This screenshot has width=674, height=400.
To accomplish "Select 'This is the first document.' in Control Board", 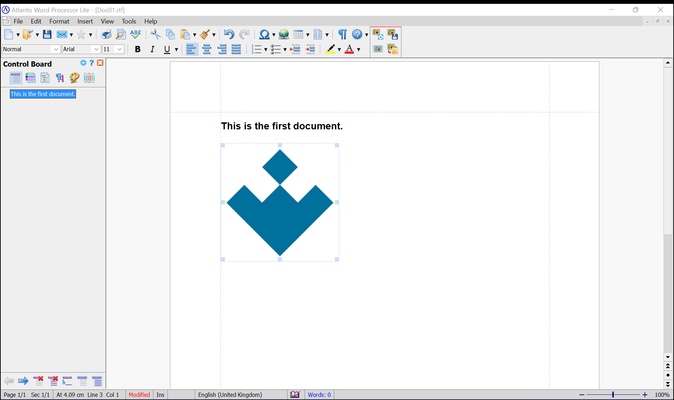I will (43, 94).
